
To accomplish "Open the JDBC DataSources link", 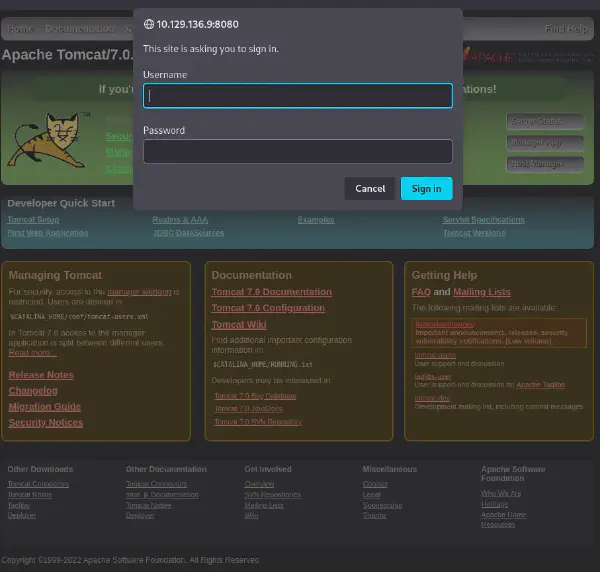I will [188, 233].
